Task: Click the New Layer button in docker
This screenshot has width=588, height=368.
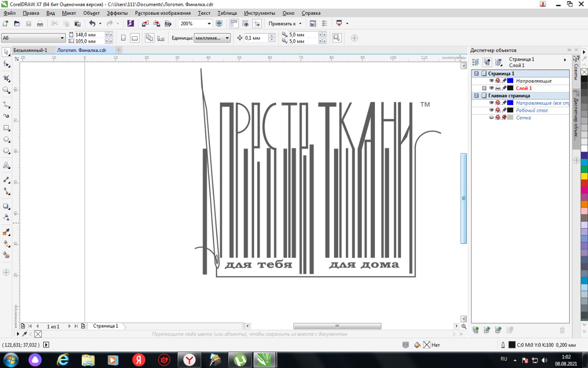Action: pos(475,330)
